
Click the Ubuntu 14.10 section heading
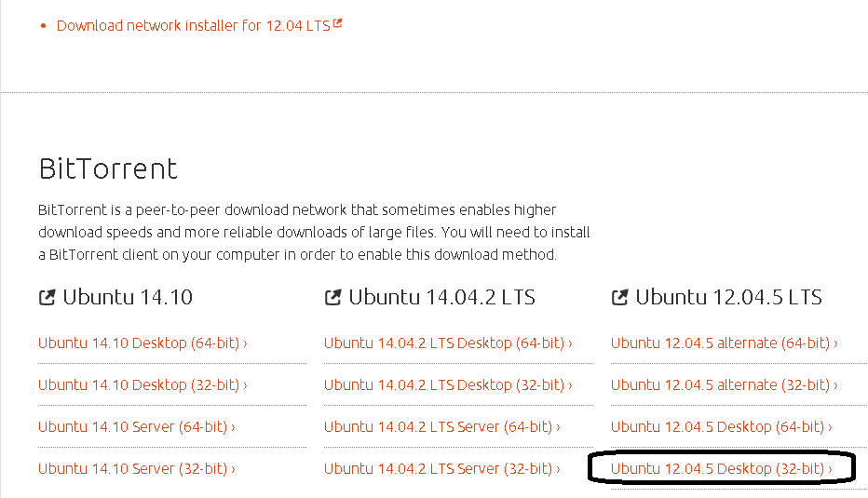point(128,298)
